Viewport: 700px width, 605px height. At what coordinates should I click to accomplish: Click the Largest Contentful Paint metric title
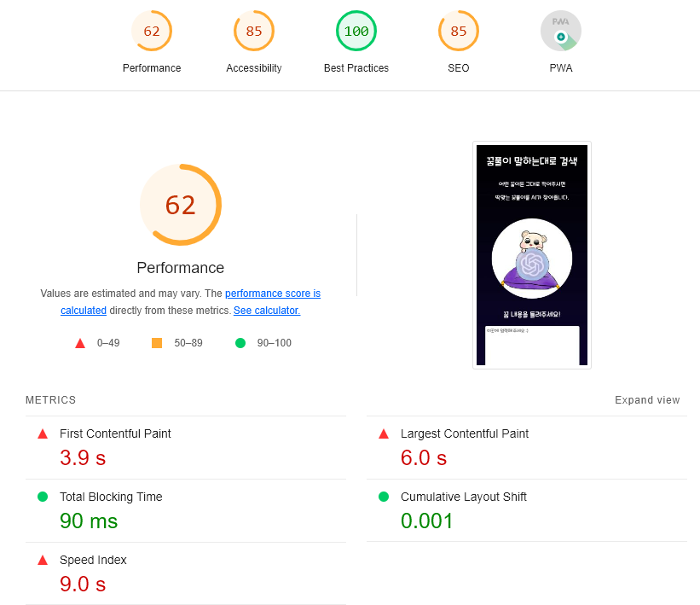465,433
